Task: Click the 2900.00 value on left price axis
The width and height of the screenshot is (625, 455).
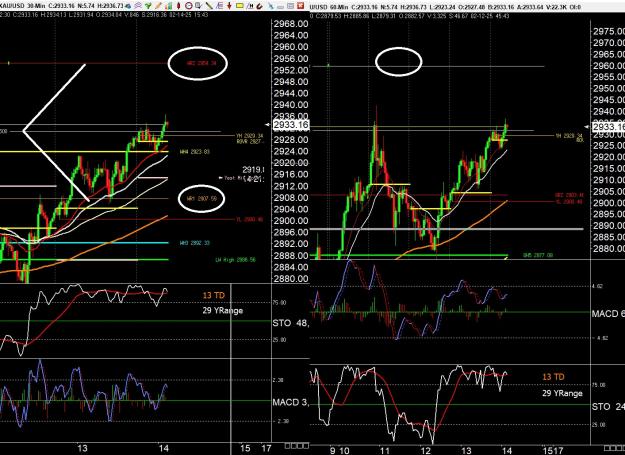Action: (x=291, y=221)
